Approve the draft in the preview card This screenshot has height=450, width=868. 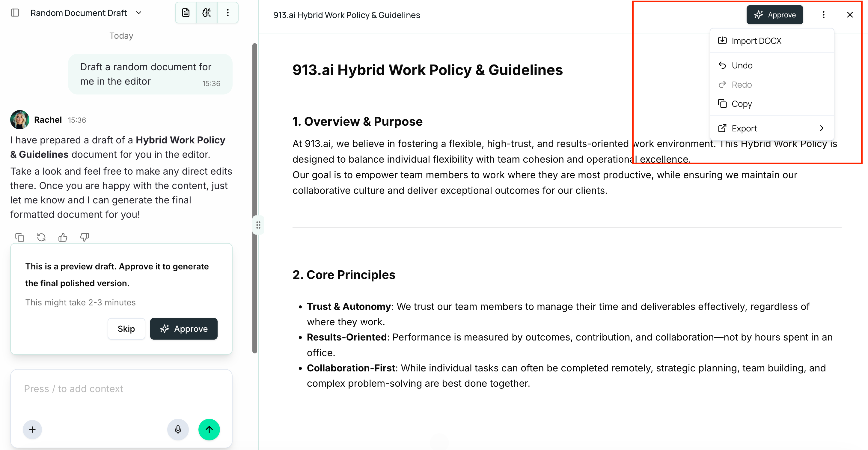click(184, 328)
